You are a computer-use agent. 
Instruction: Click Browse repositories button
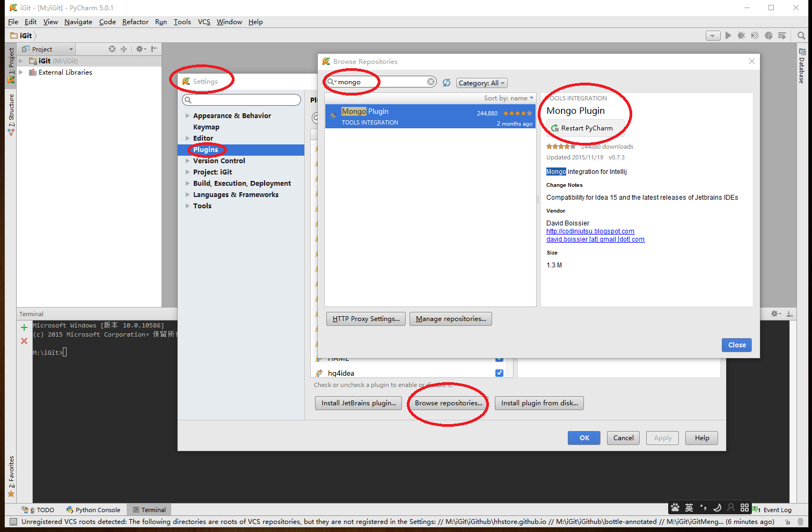pyautogui.click(x=449, y=403)
